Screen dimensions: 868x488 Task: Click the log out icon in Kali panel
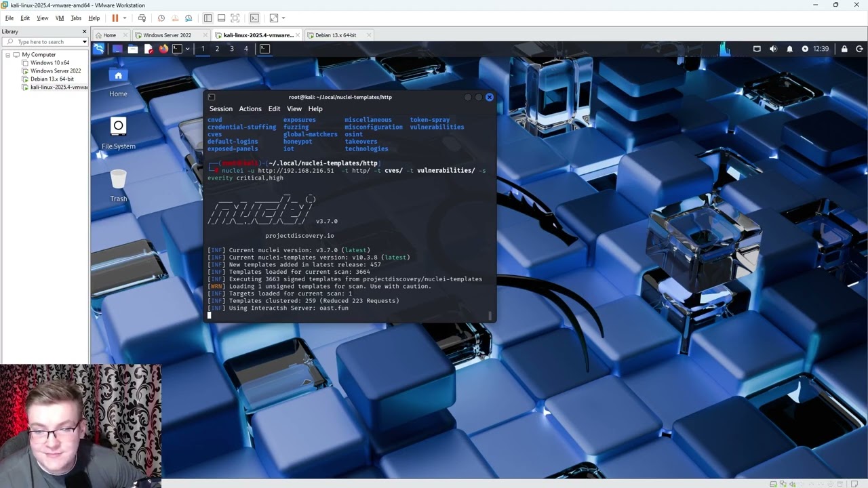(859, 49)
